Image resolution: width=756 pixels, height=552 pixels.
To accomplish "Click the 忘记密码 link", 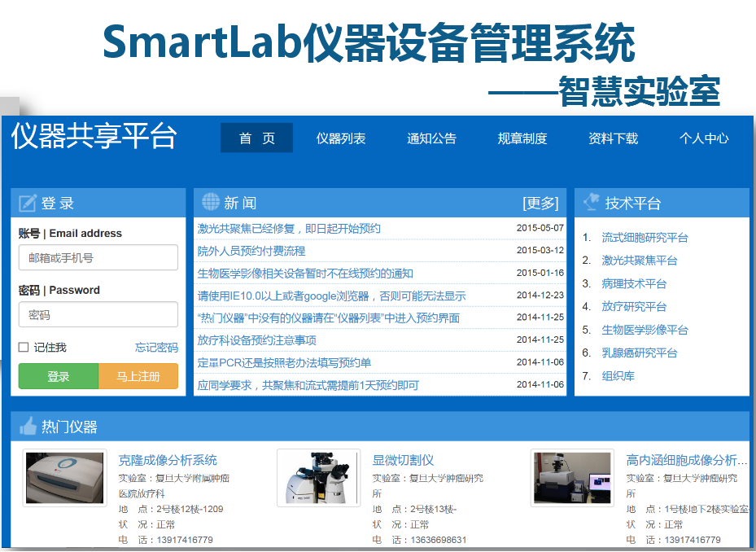I will click(x=157, y=348).
